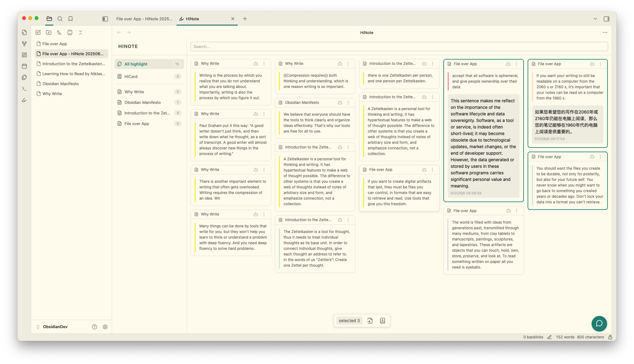The width and height of the screenshot is (634, 364).
Task: Collapse all items in the file explorer
Action: (x=80, y=32)
